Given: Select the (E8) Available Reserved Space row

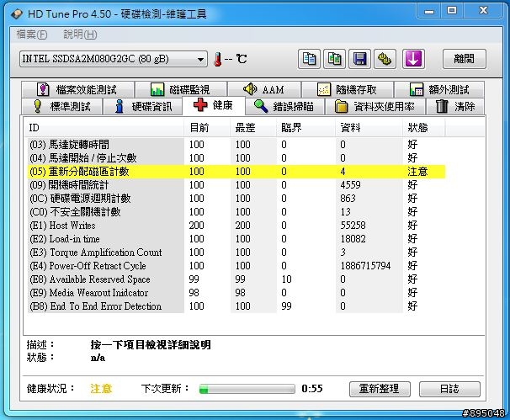Looking at the screenshot, I should (x=236, y=279).
